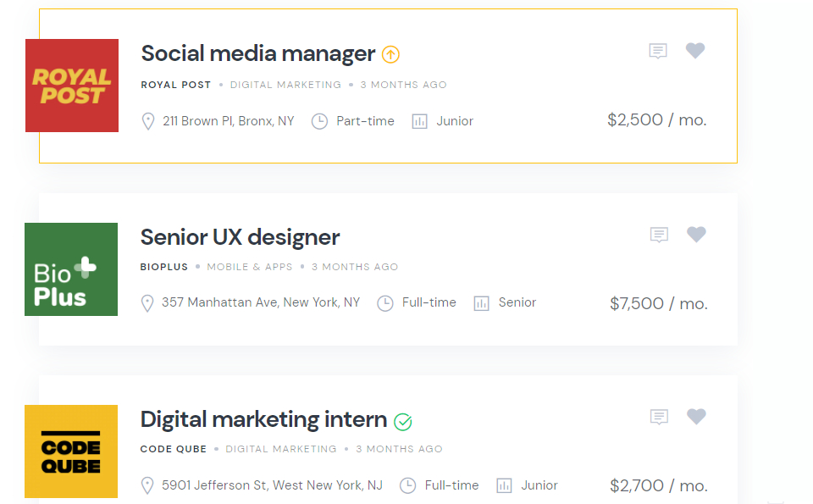Click the BIOPLUS company name
The width and height of the screenshot is (813, 504).
click(x=164, y=266)
